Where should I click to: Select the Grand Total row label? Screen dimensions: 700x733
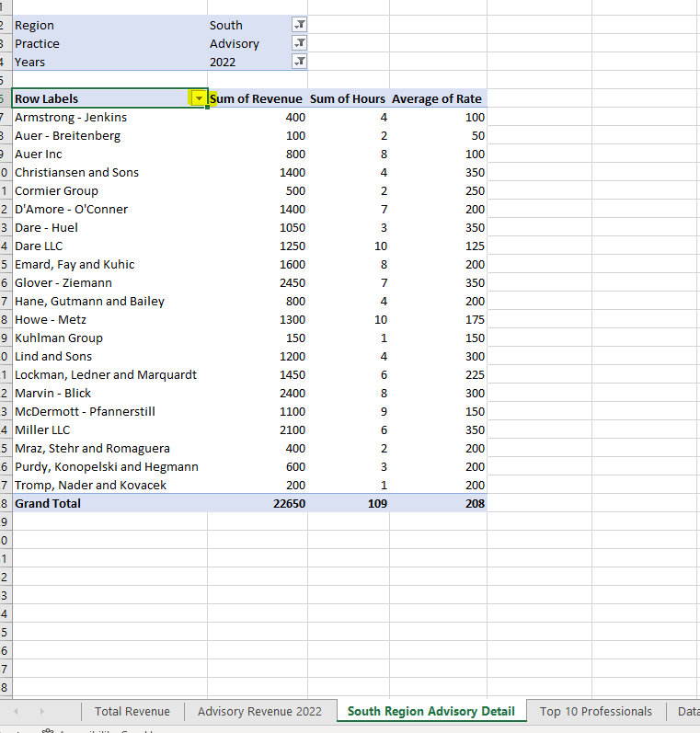pyautogui.click(x=48, y=503)
